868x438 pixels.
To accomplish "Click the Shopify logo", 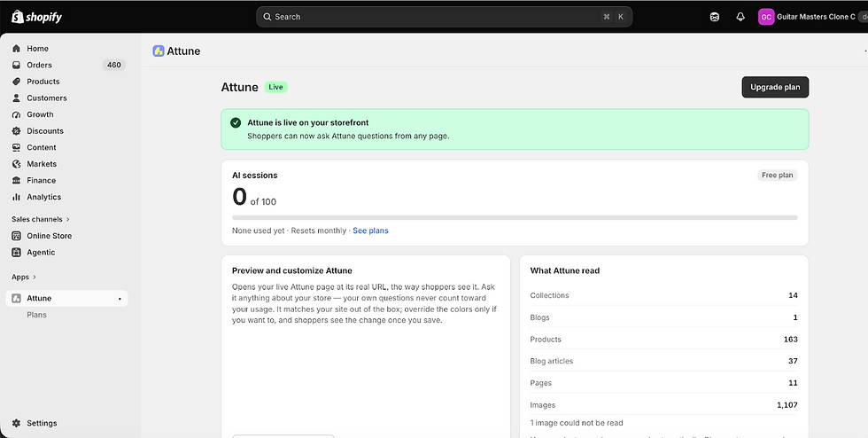I will click(x=36, y=17).
